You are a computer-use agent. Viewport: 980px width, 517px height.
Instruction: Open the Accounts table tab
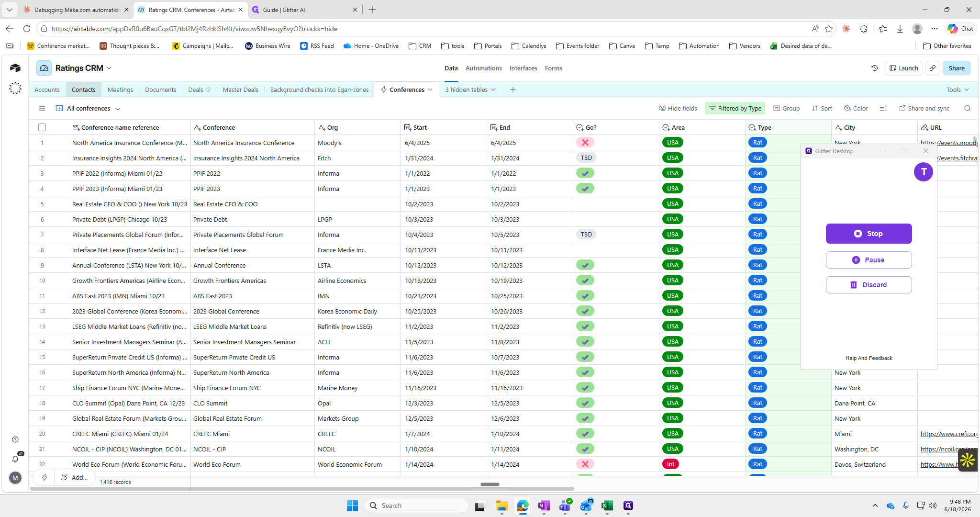click(47, 90)
